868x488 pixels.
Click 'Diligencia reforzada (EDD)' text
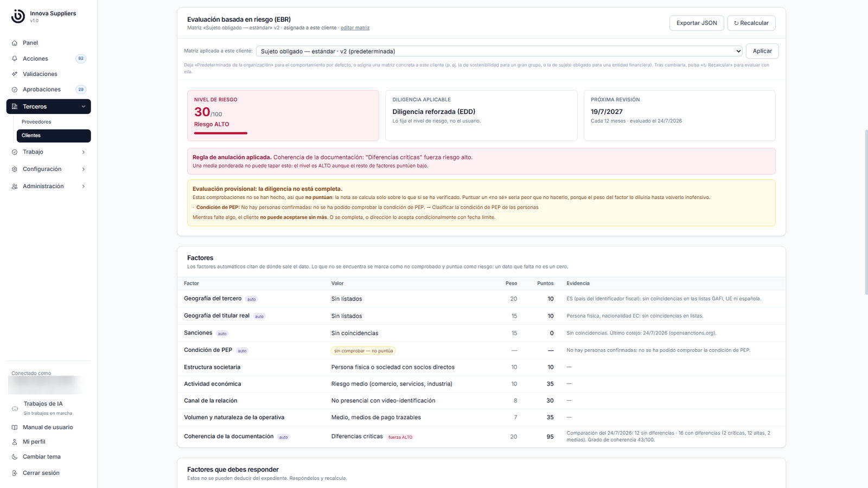tap(433, 112)
